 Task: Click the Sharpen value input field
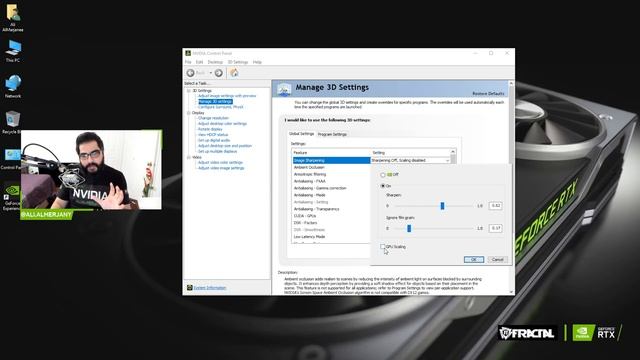496,206
